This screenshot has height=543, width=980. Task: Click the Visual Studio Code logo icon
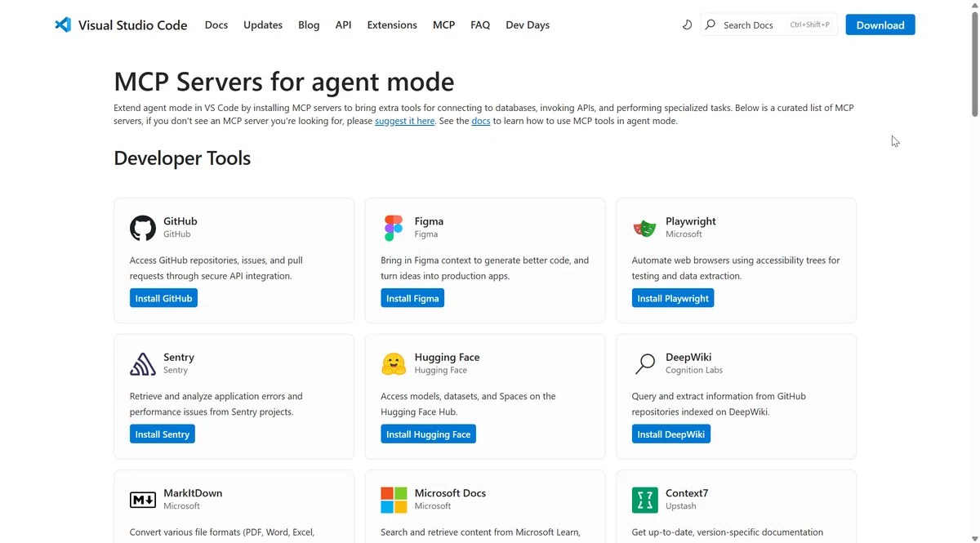pos(63,24)
